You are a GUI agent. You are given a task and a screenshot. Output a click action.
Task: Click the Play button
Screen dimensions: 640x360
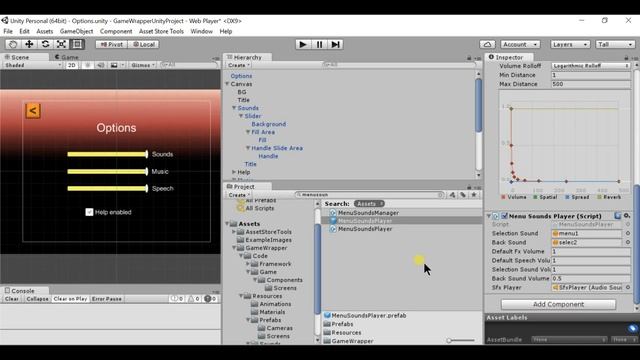(x=303, y=44)
